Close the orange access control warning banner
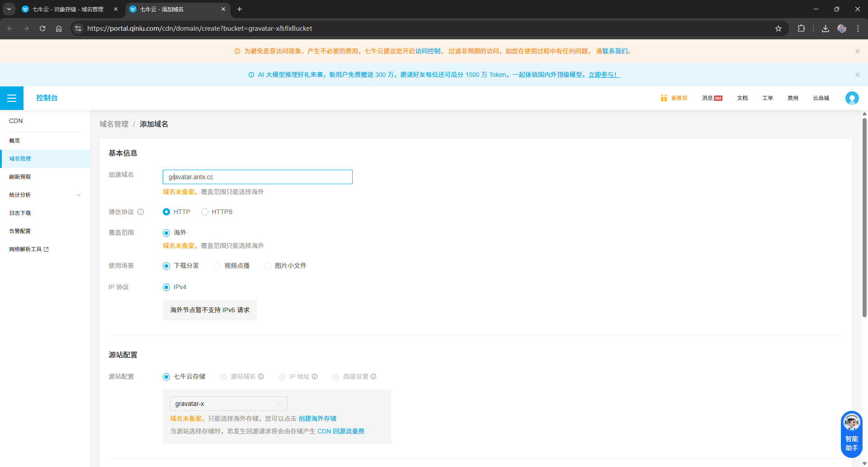This screenshot has width=868, height=467. [x=857, y=51]
